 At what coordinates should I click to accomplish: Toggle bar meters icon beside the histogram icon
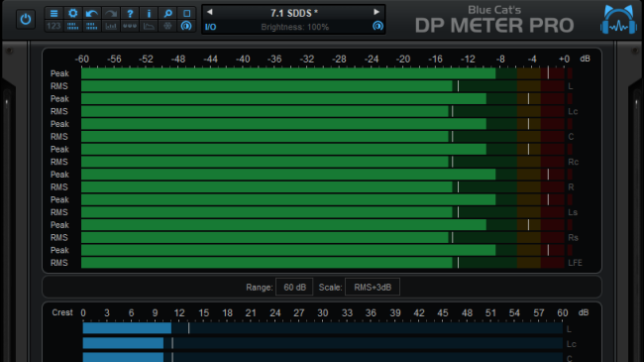91,26
